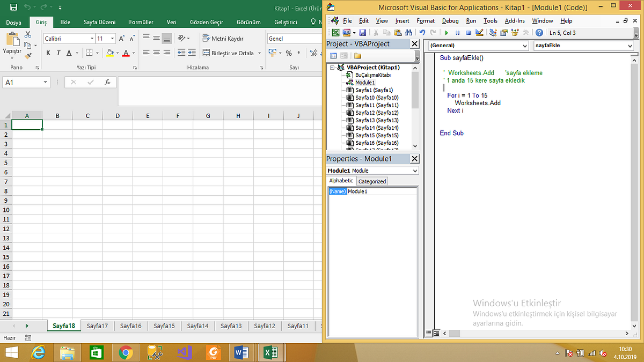Open the Procedure dropdown showing sayfaEkle
Viewport: 644px width, 362px height.
pos(630,46)
